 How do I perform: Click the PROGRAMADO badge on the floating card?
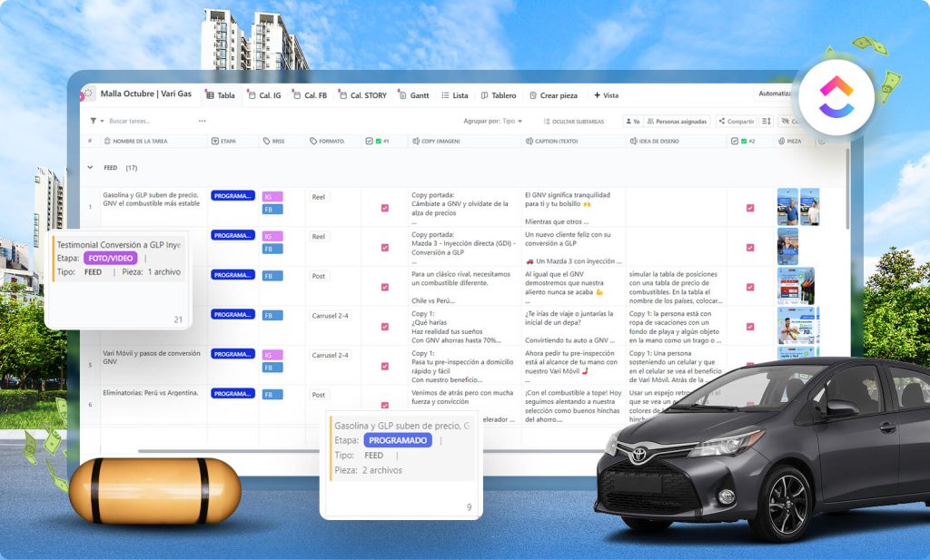[x=398, y=440]
